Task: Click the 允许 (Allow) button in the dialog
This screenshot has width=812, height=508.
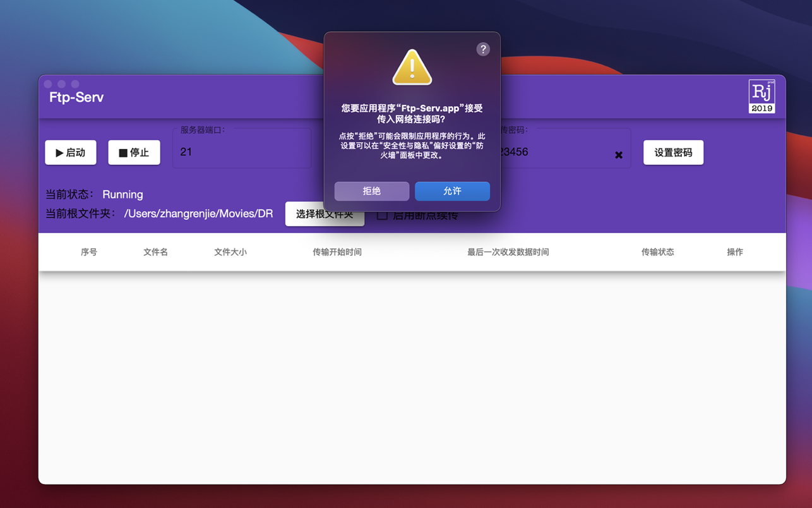Action: coord(452,191)
